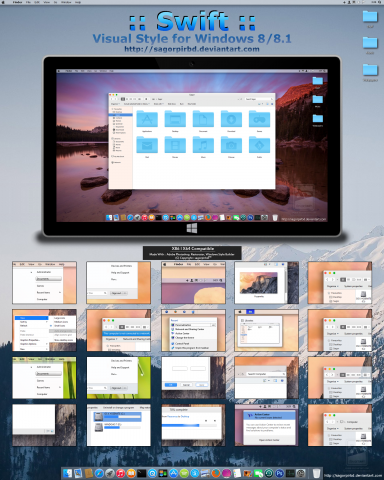Open Photoshop Ps icon in bottom dock
Image resolution: width=384 pixels, height=480 pixels.
click(x=279, y=473)
